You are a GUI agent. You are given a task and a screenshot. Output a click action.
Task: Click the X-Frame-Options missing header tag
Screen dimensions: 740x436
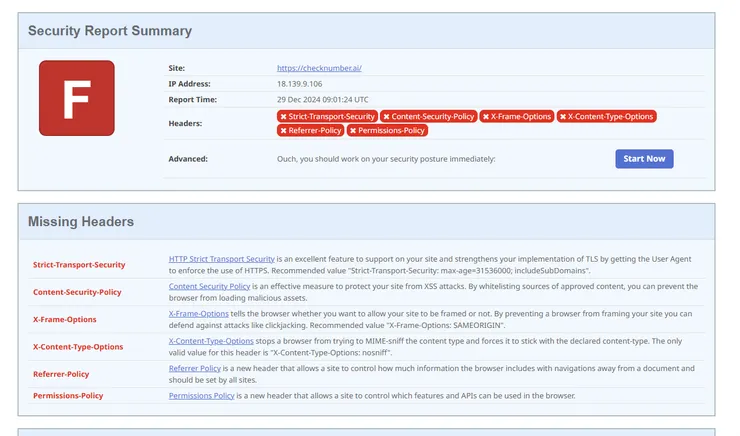(x=516, y=116)
